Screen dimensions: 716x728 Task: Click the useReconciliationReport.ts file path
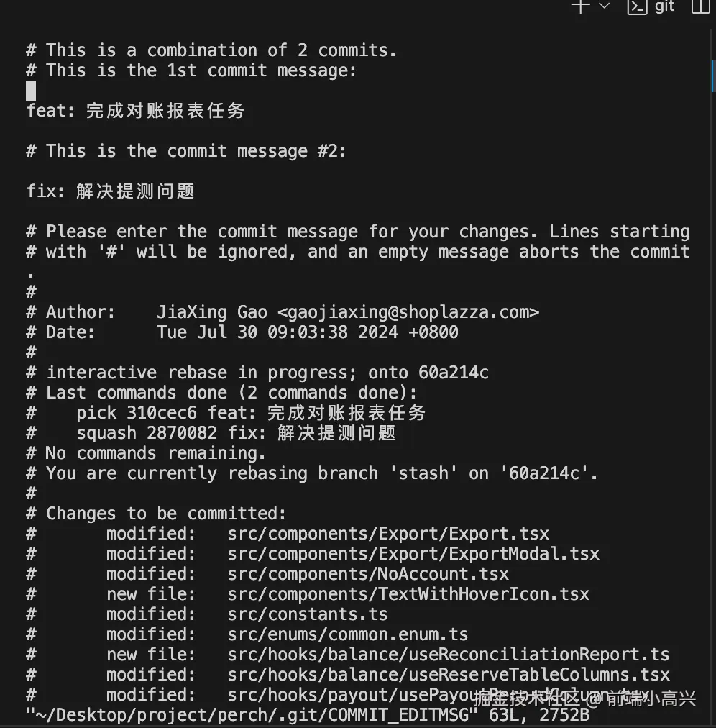449,655
